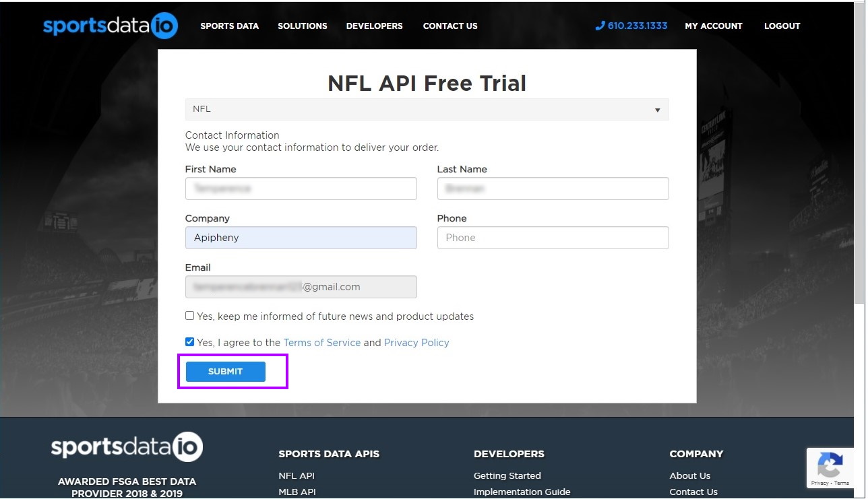Screen dimensions: 868x499
Task: Click the sportsdata.io header logo
Action: pos(110,26)
